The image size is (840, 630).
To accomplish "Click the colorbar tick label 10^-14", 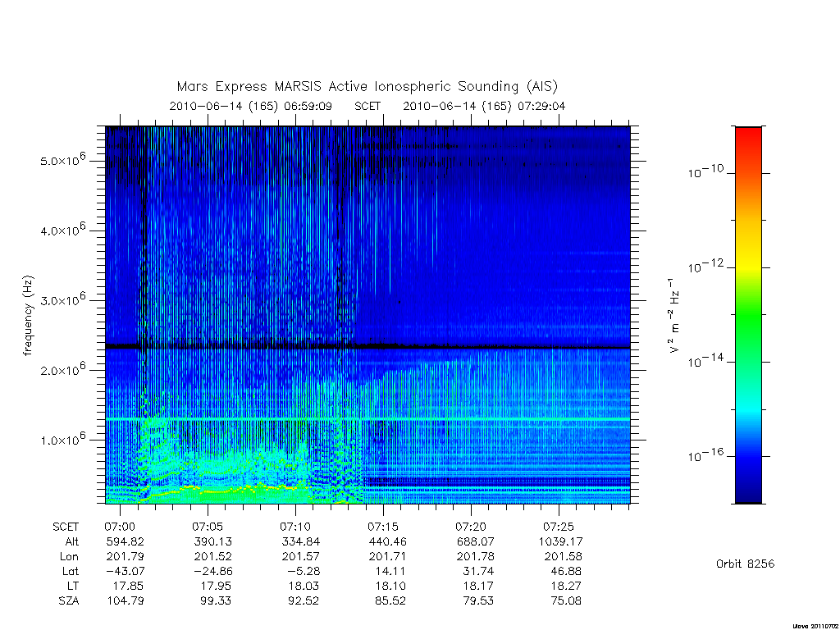I will [705, 361].
